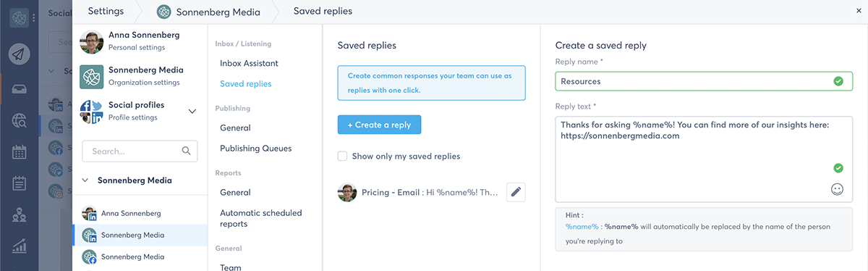Toggle Show only my saved replies checkbox
The image size is (868, 271).
click(343, 156)
